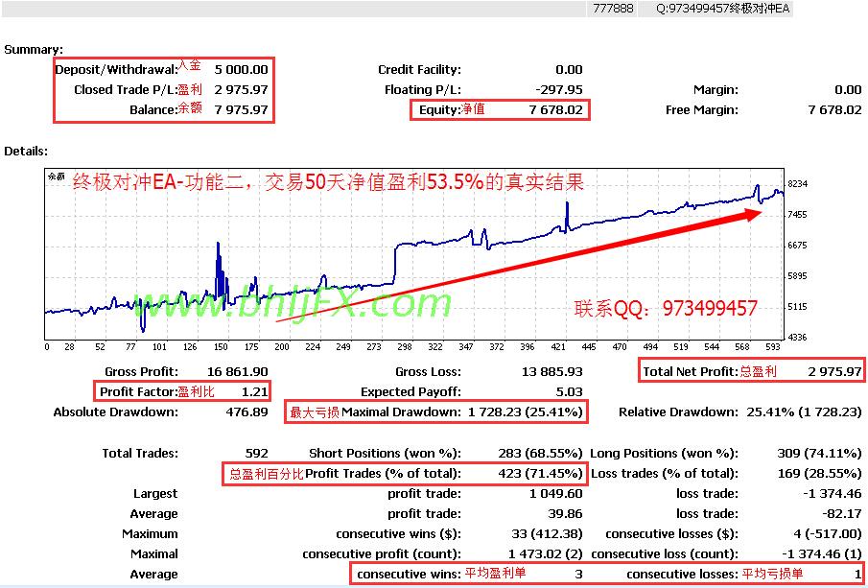The image size is (868, 588).
Task: Click the "Total Trades:" label
Action: pos(141,454)
